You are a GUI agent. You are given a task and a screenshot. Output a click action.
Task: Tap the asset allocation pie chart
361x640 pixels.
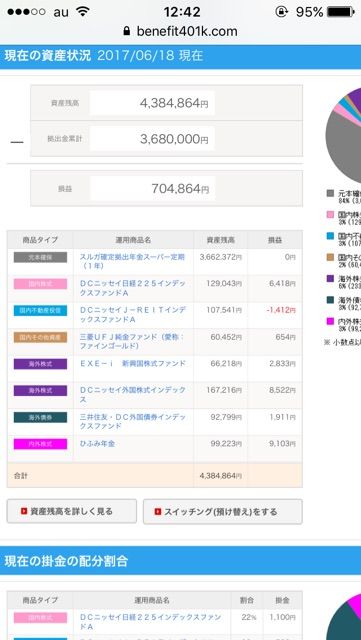click(x=344, y=135)
